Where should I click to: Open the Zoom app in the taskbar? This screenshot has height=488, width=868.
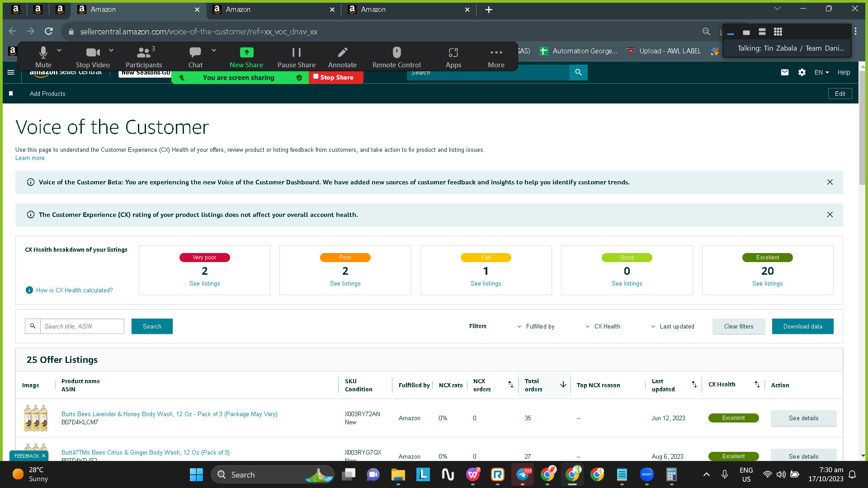point(647,474)
